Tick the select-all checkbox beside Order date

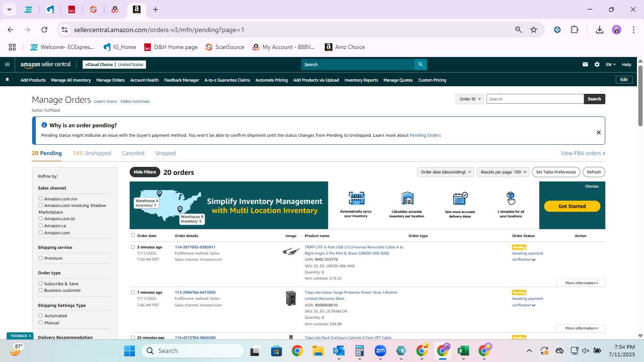tap(133, 235)
